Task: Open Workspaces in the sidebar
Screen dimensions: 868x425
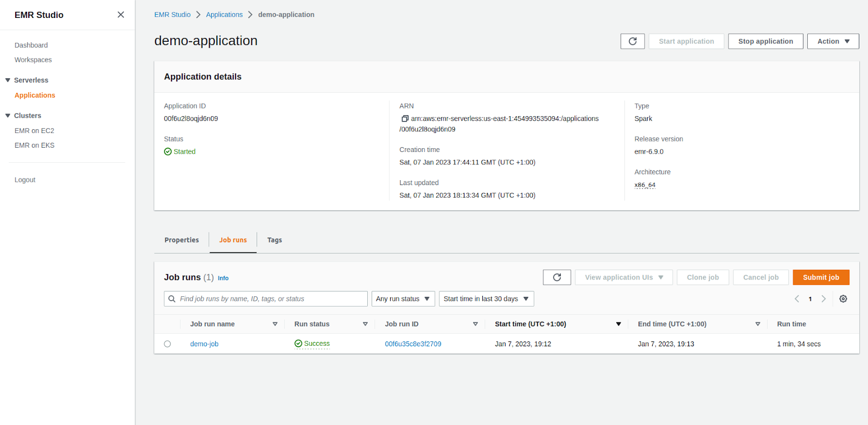Action: tap(33, 60)
